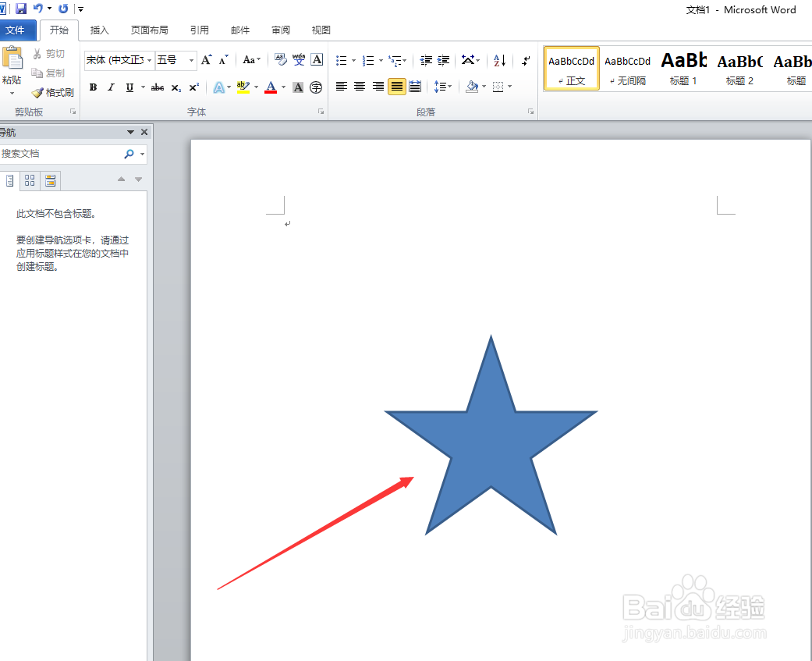The height and width of the screenshot is (661, 812).
Task: Apply the 标题 1 style
Action: click(x=684, y=69)
